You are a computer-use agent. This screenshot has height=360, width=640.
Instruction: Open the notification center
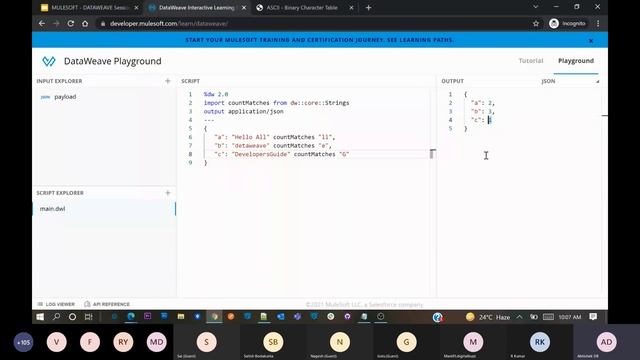tap(593, 317)
